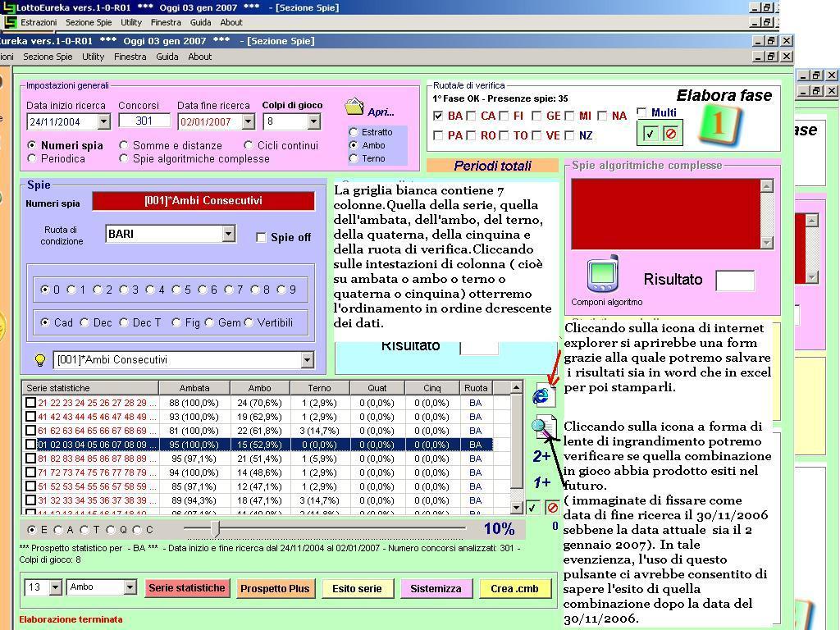This screenshot has height=630, width=840.
Task: Select the Fig radio button
Action: click(176, 322)
